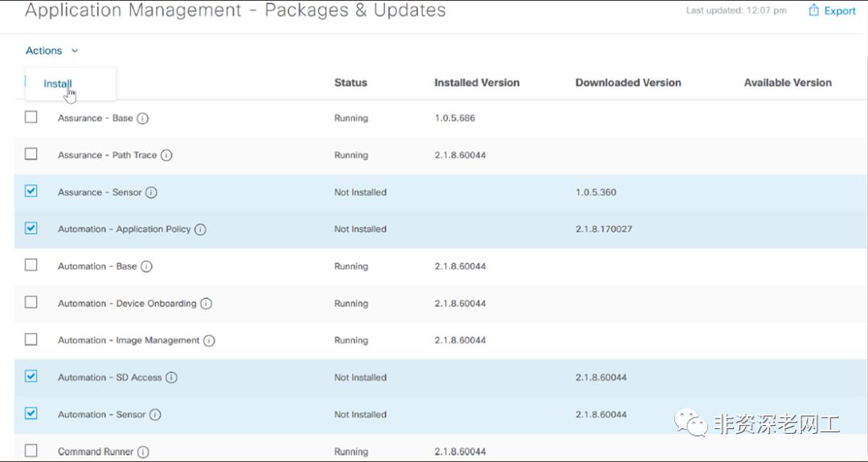Open info icon for Assurance - Sensor
This screenshot has width=868, height=462.
coord(151,193)
